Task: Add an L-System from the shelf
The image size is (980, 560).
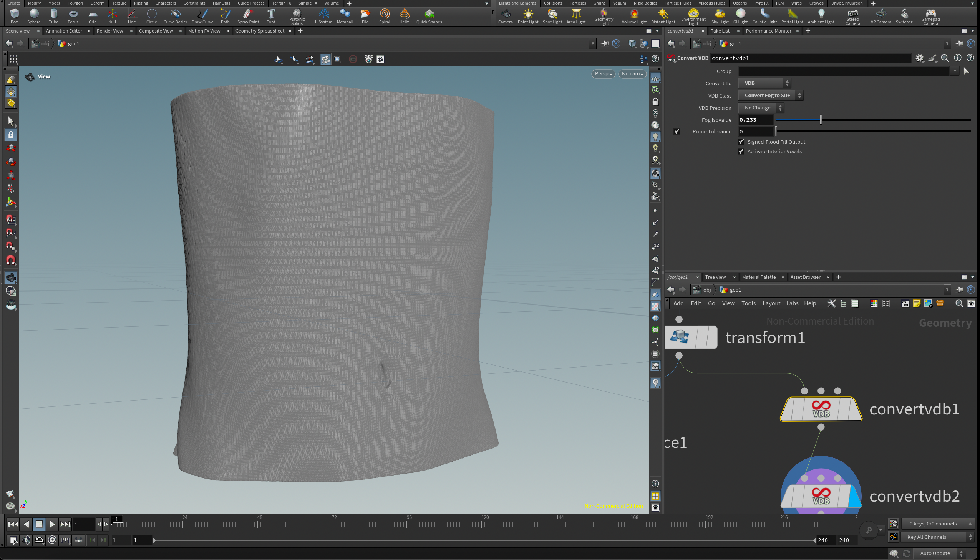Action: pyautogui.click(x=323, y=16)
